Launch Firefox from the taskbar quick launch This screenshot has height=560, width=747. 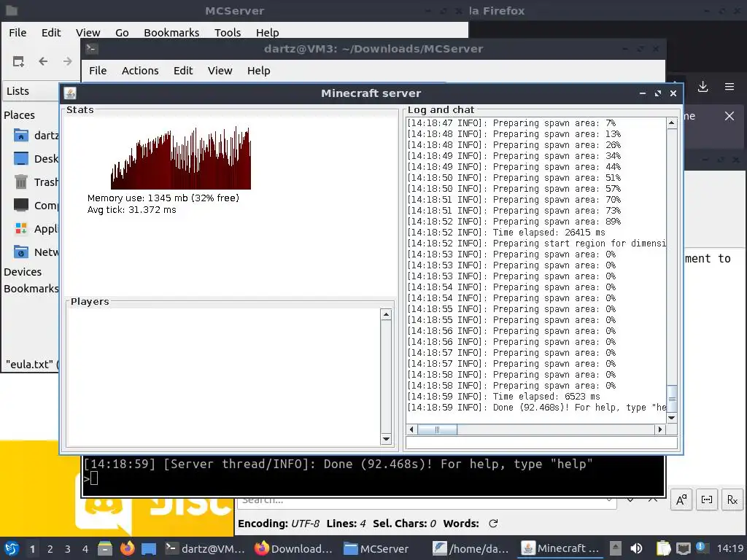[x=127, y=548]
